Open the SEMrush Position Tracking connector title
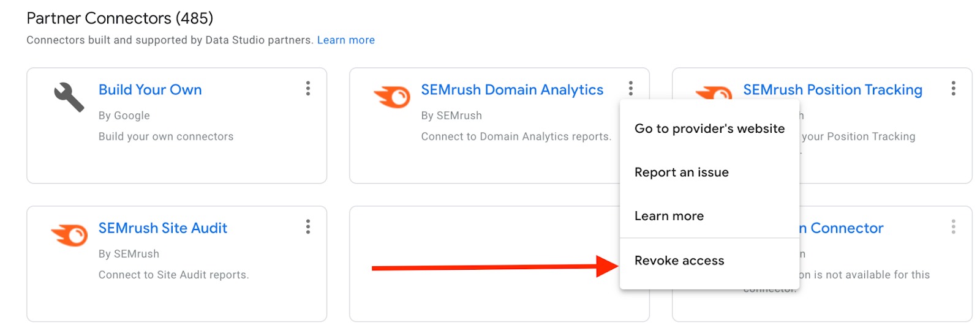This screenshot has height=331, width=980. 832,90
